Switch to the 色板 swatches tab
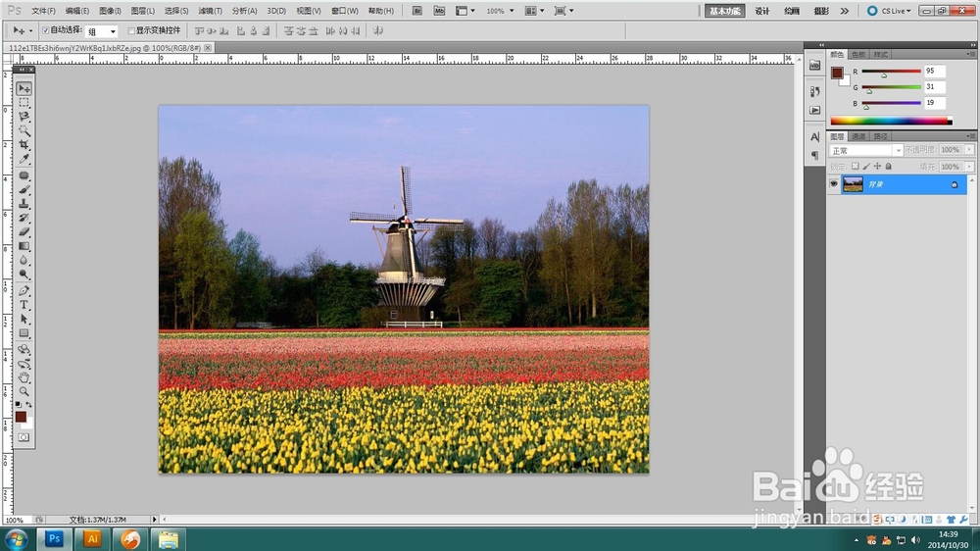Image resolution: width=980 pixels, height=551 pixels. 858,54
